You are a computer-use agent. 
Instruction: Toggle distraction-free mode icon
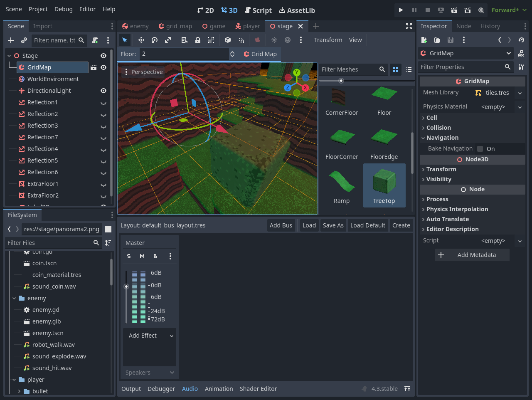click(x=409, y=26)
